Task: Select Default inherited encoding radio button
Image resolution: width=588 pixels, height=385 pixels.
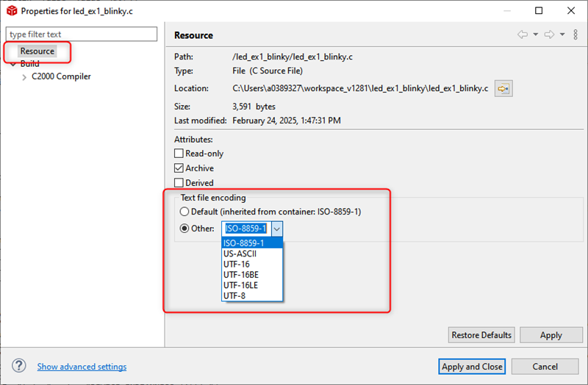Action: [184, 212]
